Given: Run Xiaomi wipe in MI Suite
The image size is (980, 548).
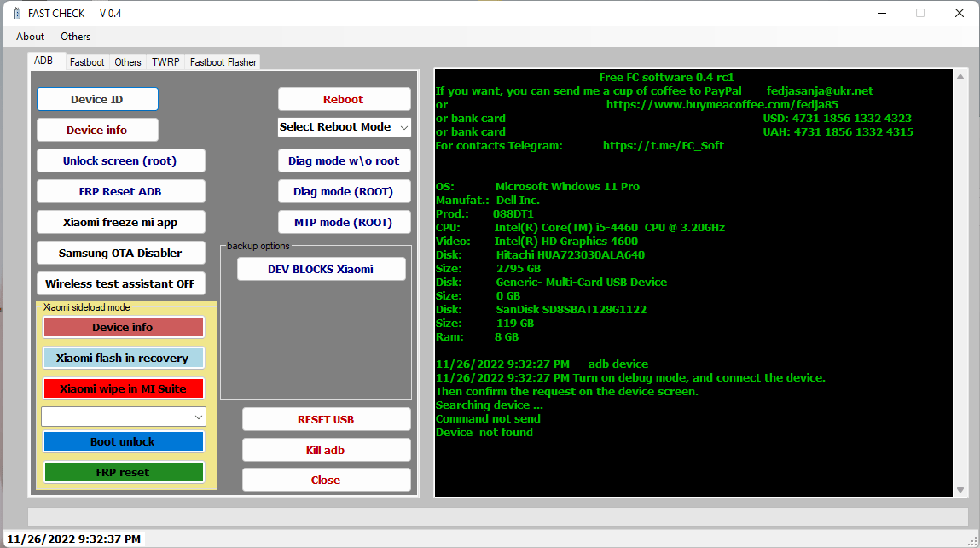Looking at the screenshot, I should pyautogui.click(x=123, y=387).
